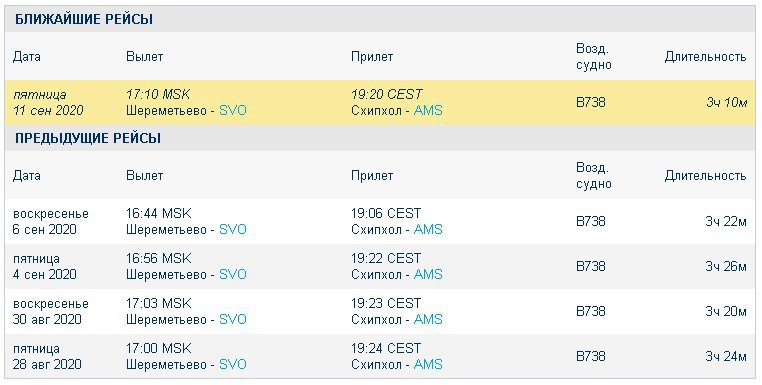Click 17:03 MSK departure time

158,304
